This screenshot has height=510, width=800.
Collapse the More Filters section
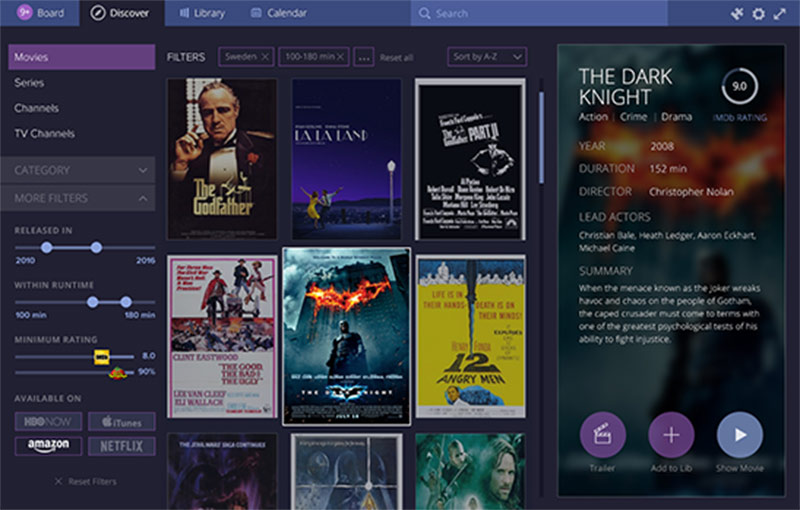pos(81,198)
